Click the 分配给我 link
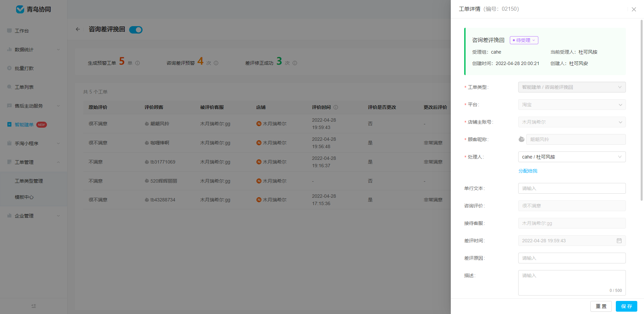This screenshot has width=644, height=314. click(528, 171)
